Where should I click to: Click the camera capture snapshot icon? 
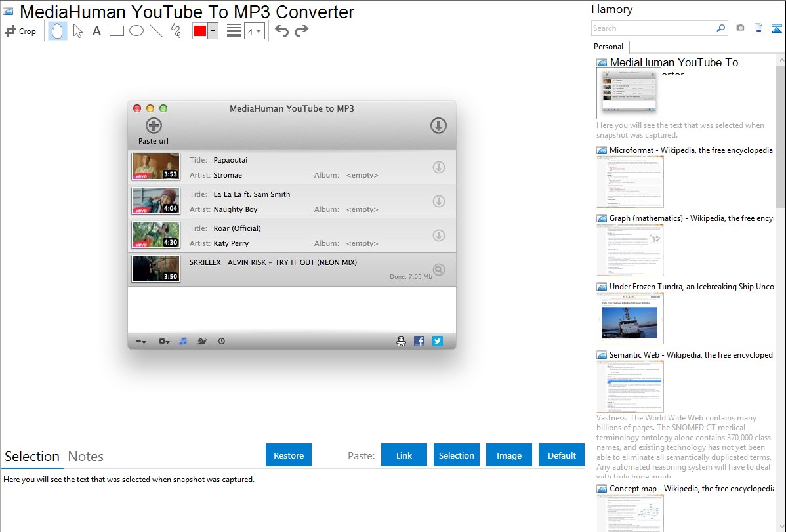[740, 28]
